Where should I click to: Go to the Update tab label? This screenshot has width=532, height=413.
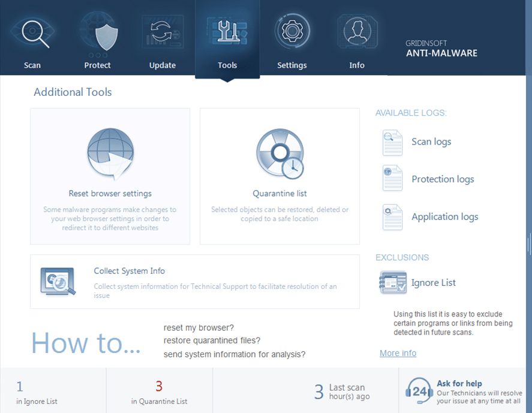163,65
